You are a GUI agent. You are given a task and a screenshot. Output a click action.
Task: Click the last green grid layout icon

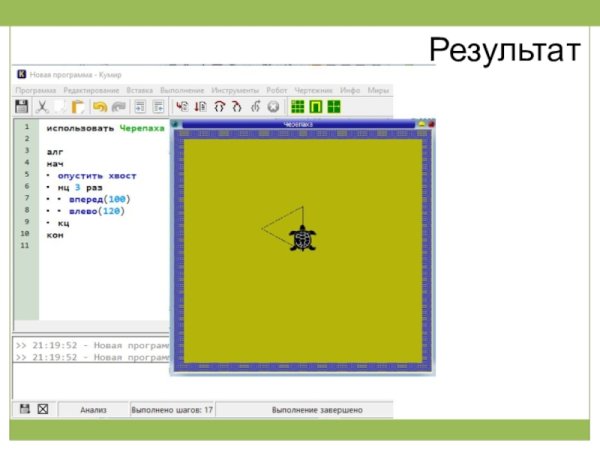pyautogui.click(x=334, y=106)
